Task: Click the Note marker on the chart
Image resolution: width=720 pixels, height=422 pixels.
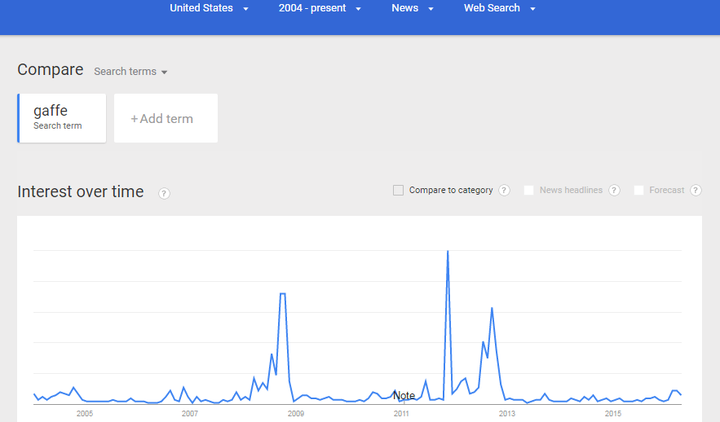Action: (404, 396)
